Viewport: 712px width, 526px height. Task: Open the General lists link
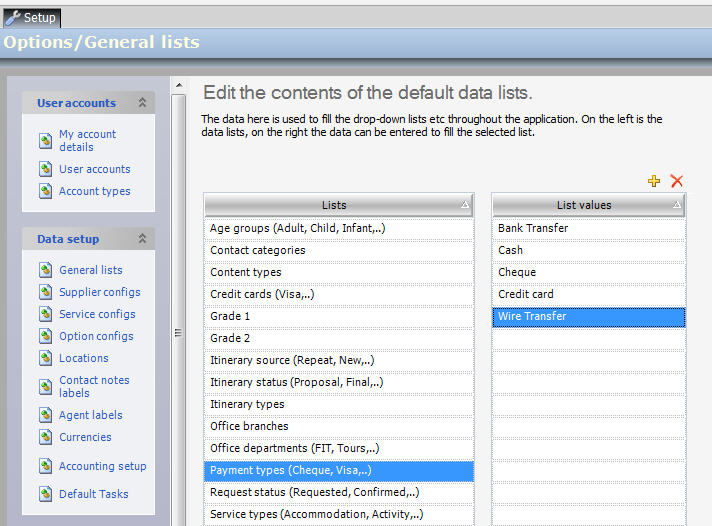[91, 270]
